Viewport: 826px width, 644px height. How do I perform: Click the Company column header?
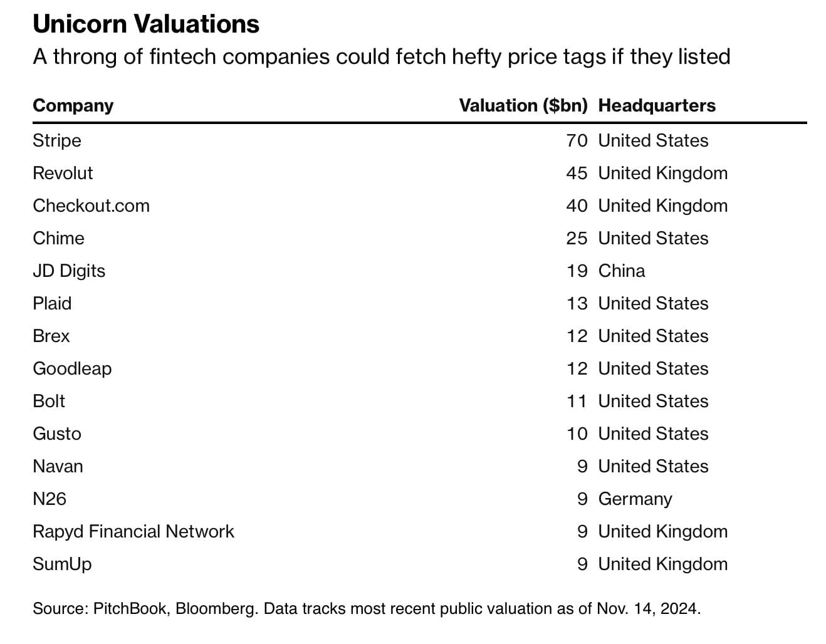pos(73,106)
